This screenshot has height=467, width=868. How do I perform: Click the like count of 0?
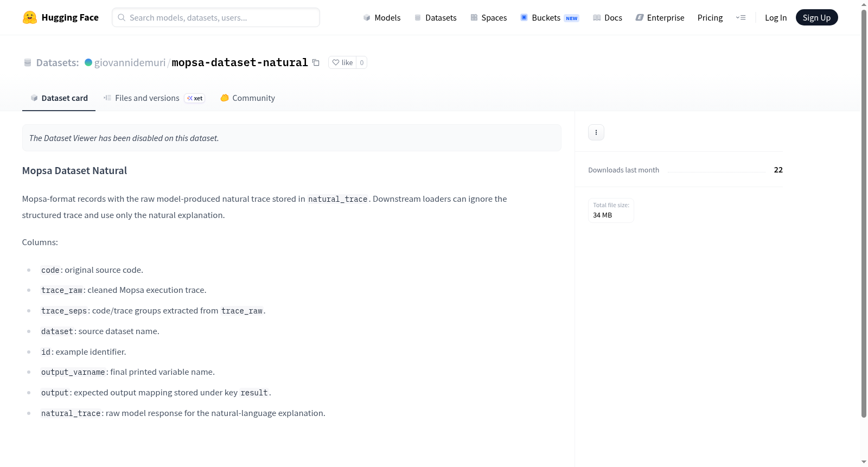coord(362,62)
